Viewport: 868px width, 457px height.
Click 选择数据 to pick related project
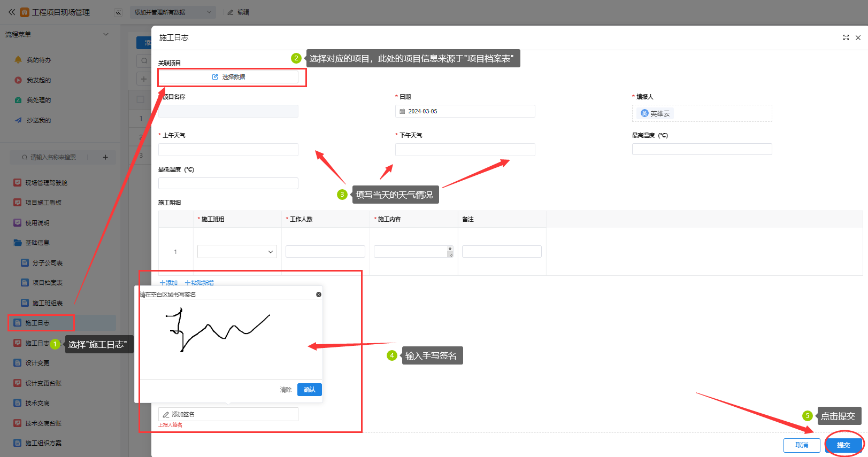(x=228, y=77)
